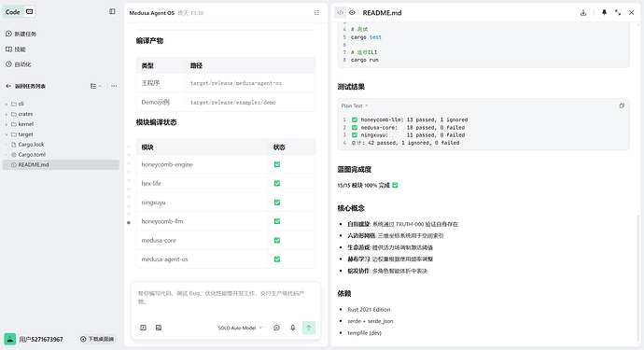Click the honeycomb-llm status checkmark in module table
This screenshot has height=350, width=644.
point(277,221)
